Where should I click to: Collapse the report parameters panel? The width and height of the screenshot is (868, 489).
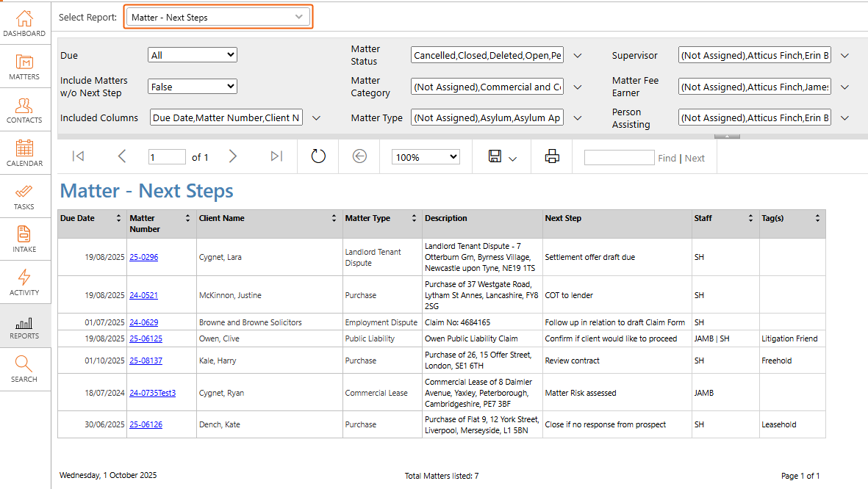(727, 136)
